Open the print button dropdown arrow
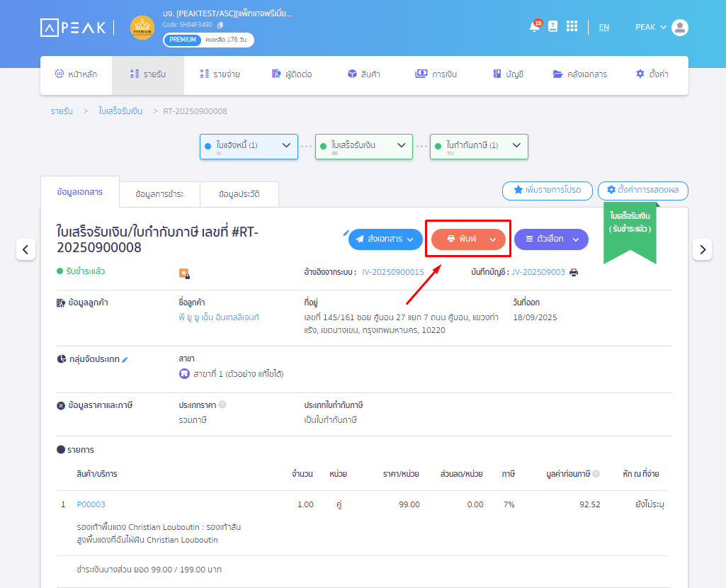Viewport: 726px width, 588px height. coord(493,239)
